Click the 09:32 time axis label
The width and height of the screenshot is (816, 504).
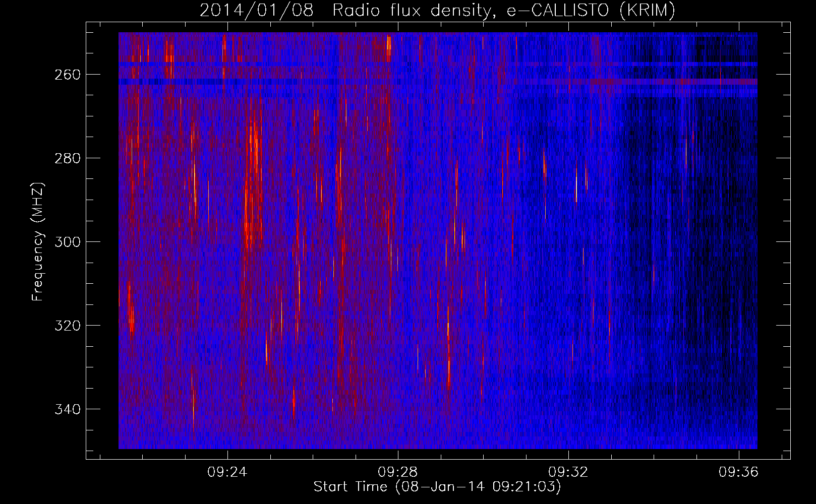click(568, 472)
